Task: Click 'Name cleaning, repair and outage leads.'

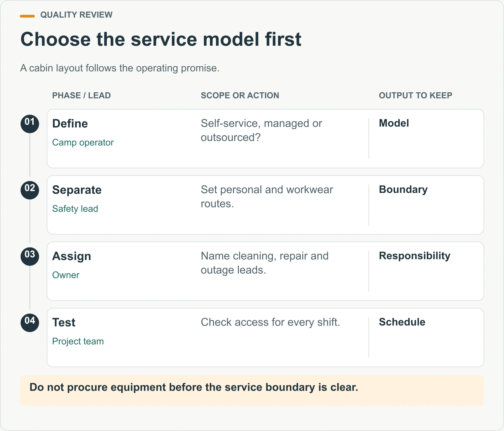Action: 265,263
